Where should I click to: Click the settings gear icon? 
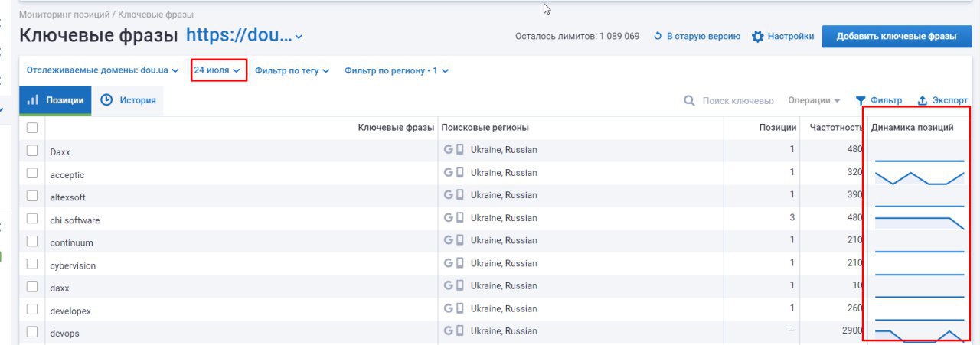click(x=758, y=36)
